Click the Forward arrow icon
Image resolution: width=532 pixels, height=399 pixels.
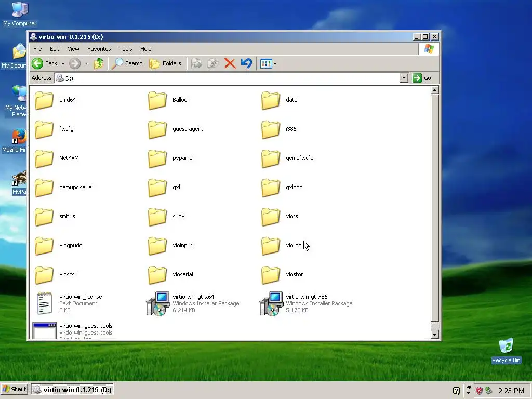tap(75, 63)
